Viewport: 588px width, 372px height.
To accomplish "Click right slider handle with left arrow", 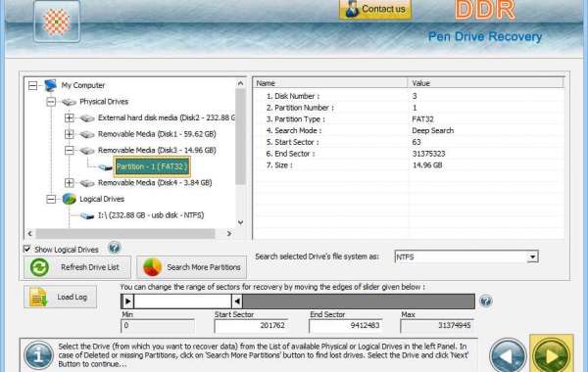I will (237, 302).
